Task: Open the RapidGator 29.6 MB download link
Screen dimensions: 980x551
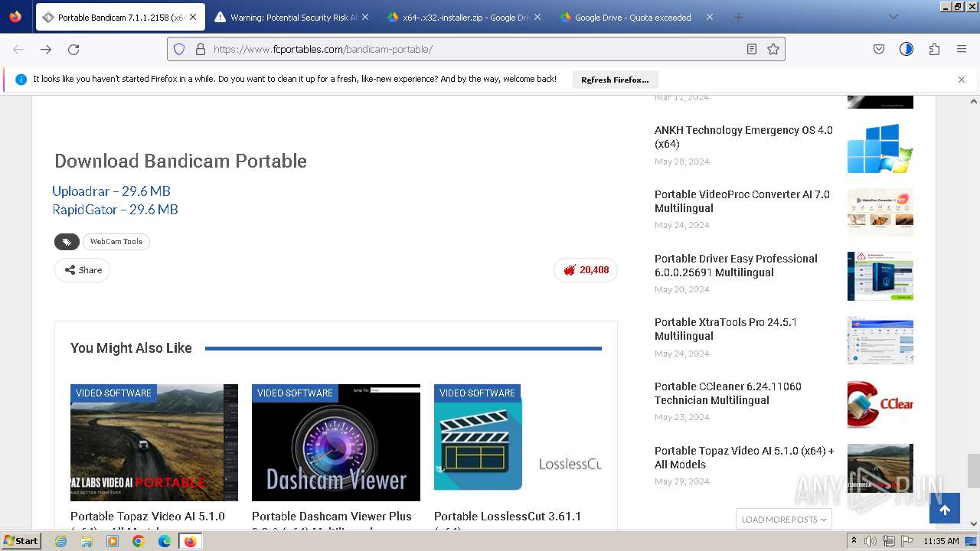Action: point(115,210)
